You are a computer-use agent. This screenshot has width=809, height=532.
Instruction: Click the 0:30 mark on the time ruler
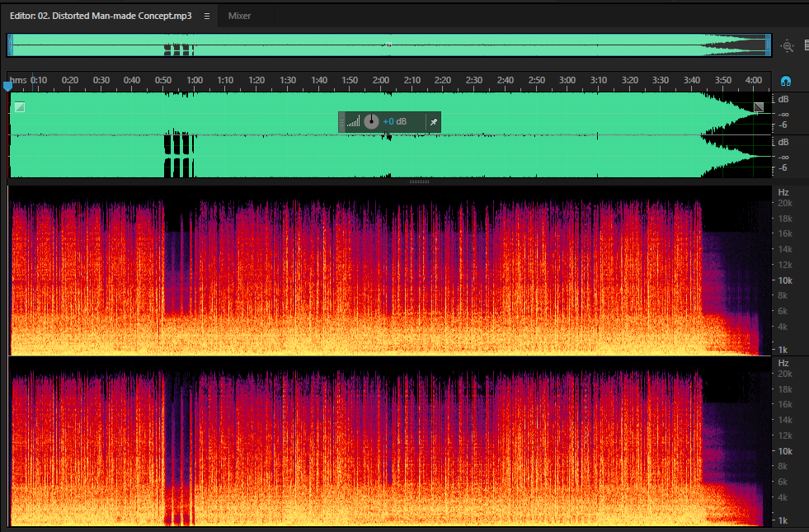pos(101,80)
